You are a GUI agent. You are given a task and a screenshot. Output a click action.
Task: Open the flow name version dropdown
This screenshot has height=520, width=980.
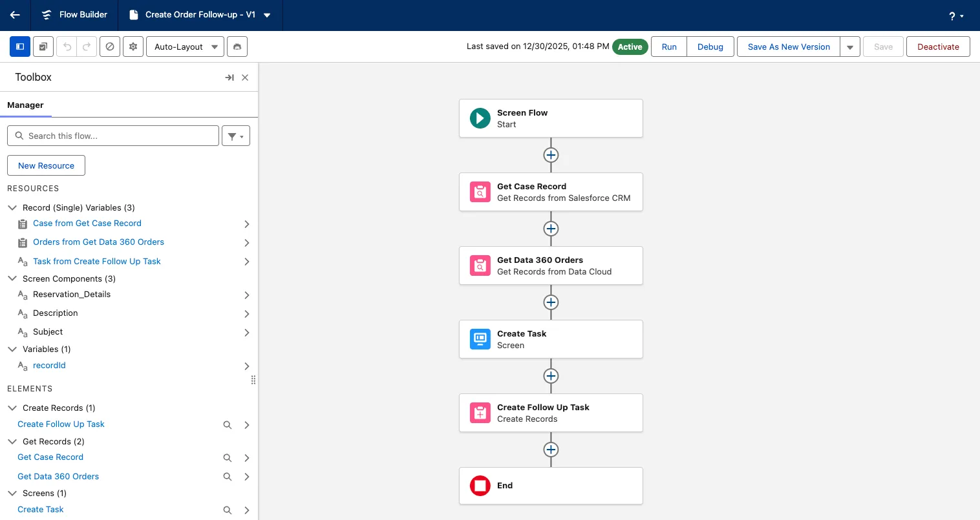(267, 15)
